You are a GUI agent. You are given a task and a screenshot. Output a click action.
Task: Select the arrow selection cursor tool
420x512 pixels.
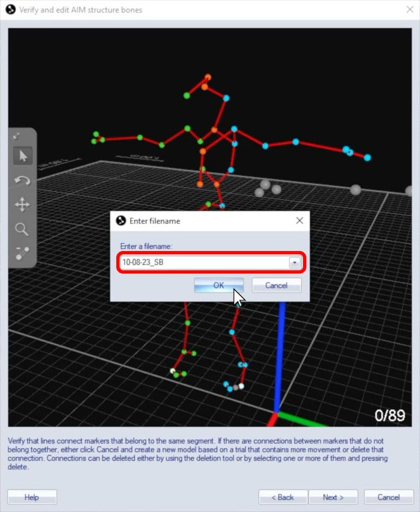tap(23, 156)
